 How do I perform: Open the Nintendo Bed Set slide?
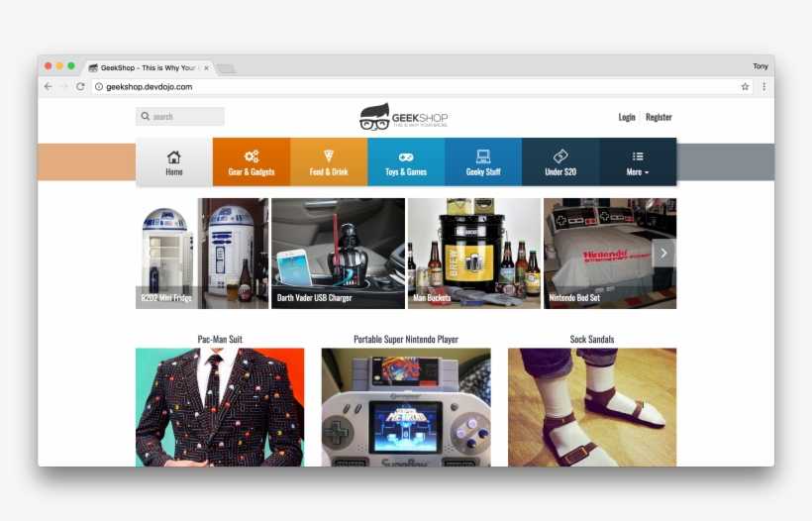coord(610,254)
